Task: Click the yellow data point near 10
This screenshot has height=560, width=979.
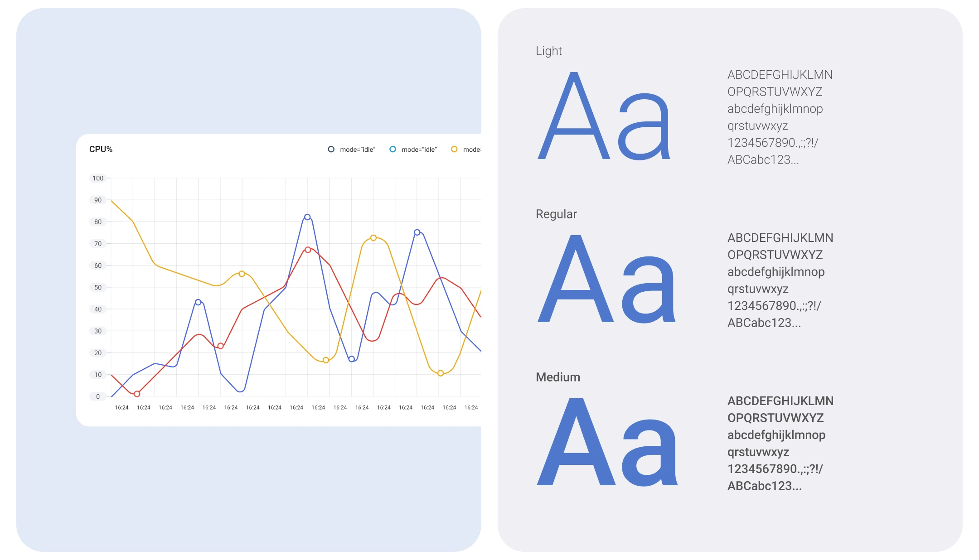Action: tap(441, 373)
